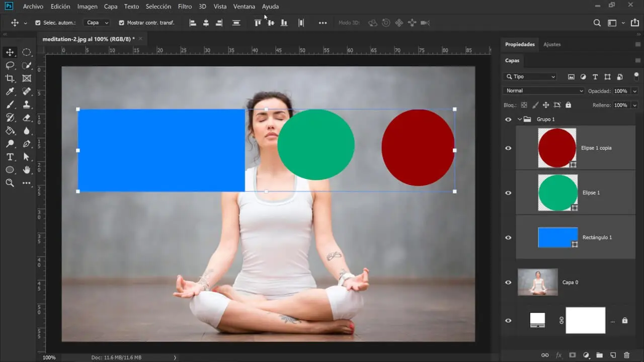Switch to the Ajustes tab

[x=552, y=44]
